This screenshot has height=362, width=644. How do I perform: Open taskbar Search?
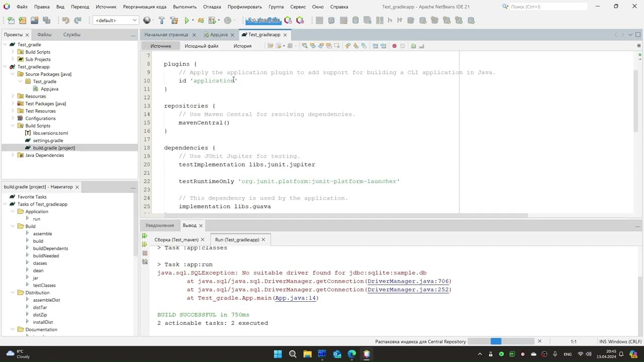(292, 354)
